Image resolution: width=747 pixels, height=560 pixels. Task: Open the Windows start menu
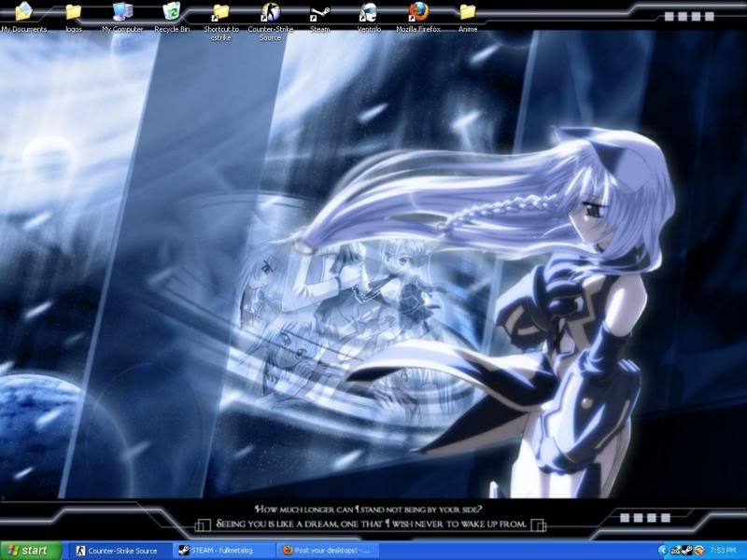pyautogui.click(x=30, y=551)
